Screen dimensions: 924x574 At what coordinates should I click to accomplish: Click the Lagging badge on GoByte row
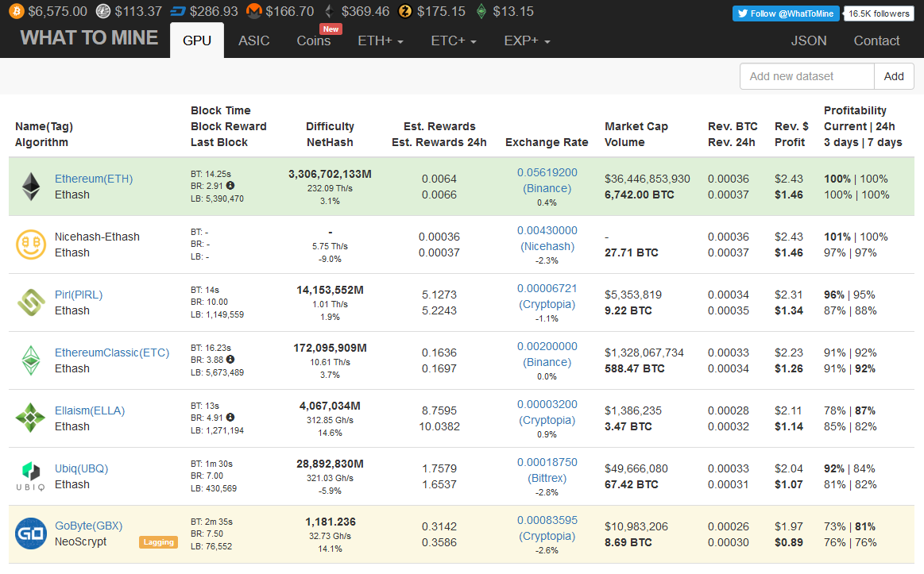tap(159, 542)
